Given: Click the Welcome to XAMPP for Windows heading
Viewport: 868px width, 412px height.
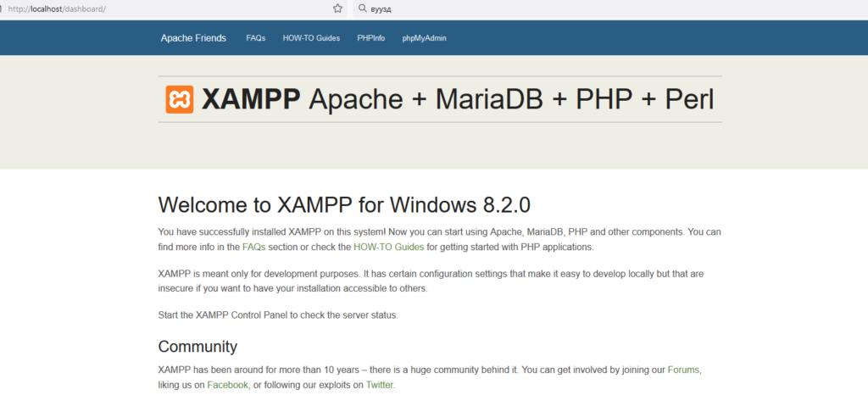Looking at the screenshot, I should click(344, 205).
